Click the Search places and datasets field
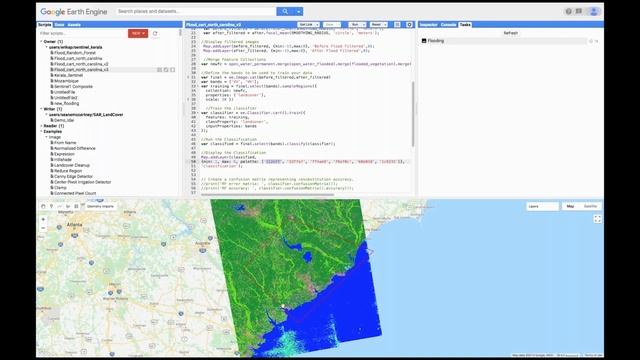This screenshot has height=360, width=640. [196, 11]
